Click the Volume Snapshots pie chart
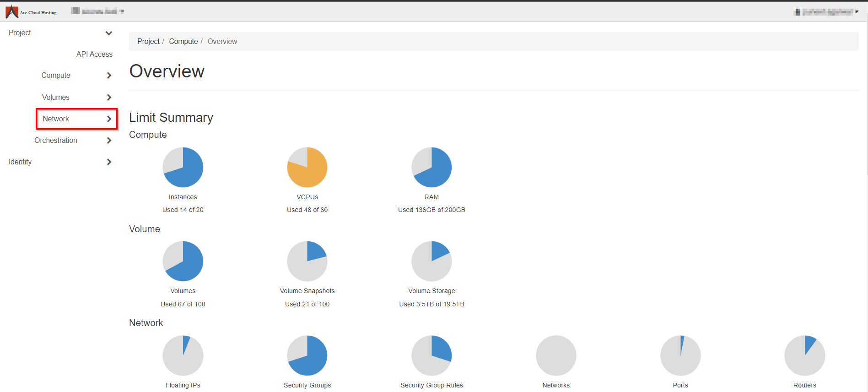This screenshot has height=392, width=868. (x=307, y=261)
